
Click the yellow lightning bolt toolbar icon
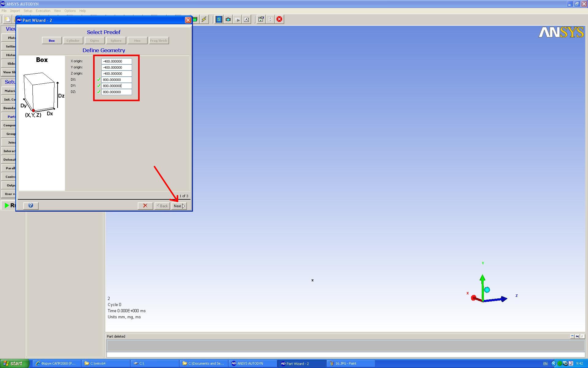pyautogui.click(x=204, y=19)
